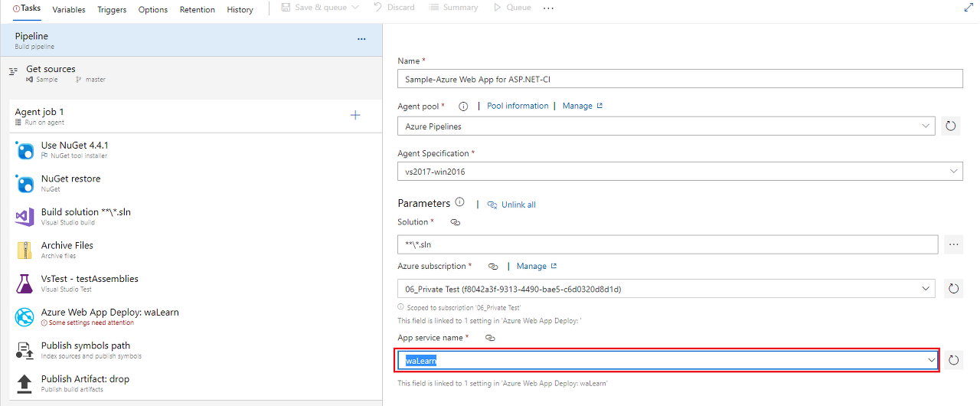The height and width of the screenshot is (406, 980).
Task: Select the NuGet restore task label
Action: coord(70,178)
